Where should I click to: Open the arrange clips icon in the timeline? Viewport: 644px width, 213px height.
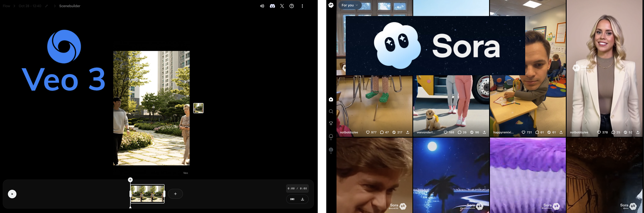292,199
